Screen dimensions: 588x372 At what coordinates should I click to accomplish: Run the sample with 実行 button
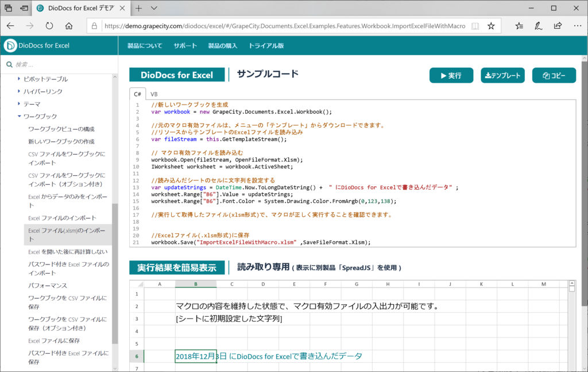coord(451,75)
